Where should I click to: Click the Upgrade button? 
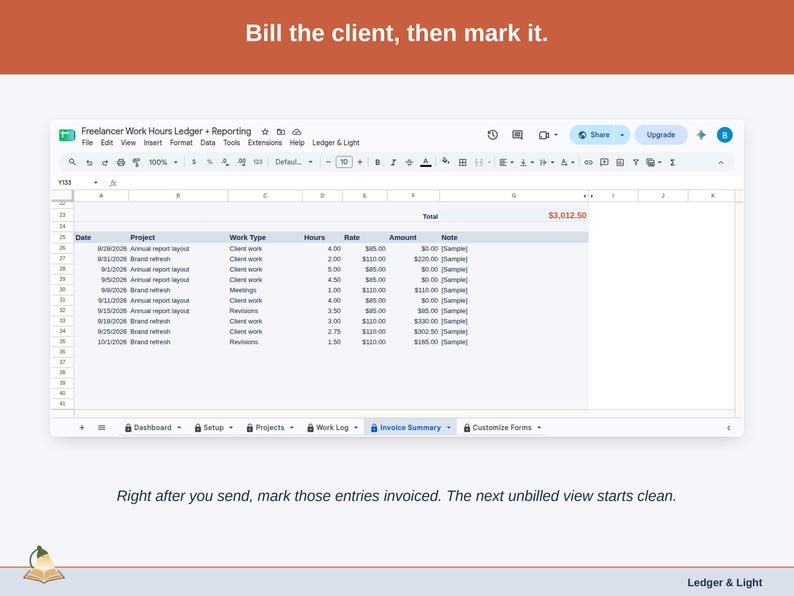661,135
